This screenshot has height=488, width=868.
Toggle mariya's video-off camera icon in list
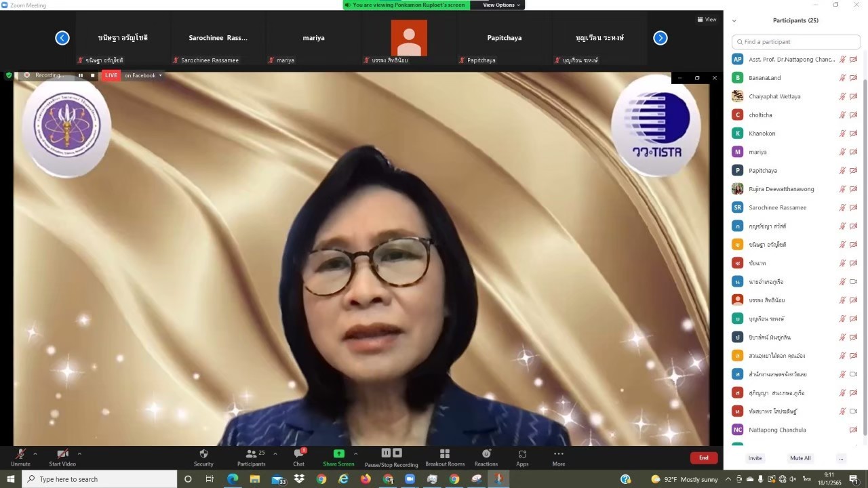pyautogui.click(x=854, y=152)
